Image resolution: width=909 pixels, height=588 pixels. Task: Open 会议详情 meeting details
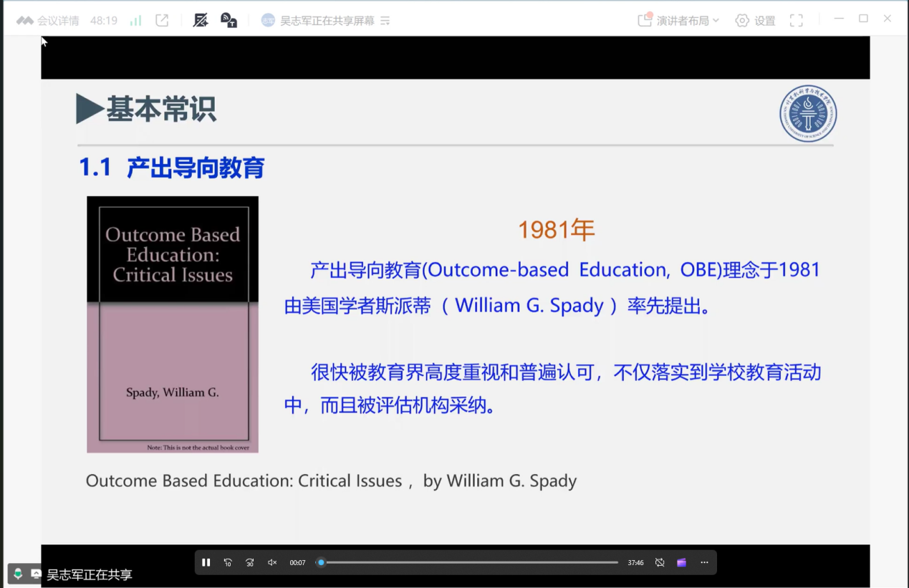49,21
